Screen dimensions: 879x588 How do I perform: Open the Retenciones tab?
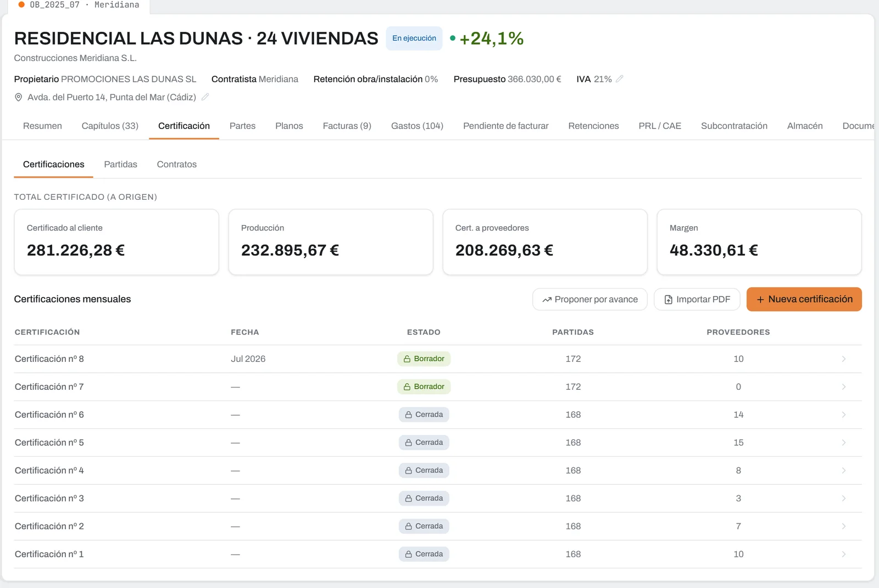[593, 126]
